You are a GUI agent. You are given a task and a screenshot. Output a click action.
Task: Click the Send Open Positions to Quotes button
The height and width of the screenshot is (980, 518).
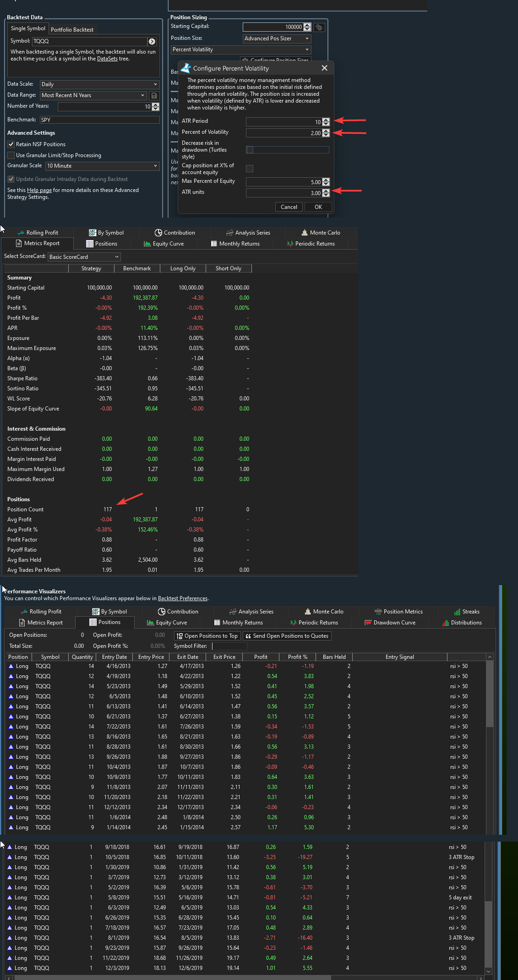(x=287, y=636)
